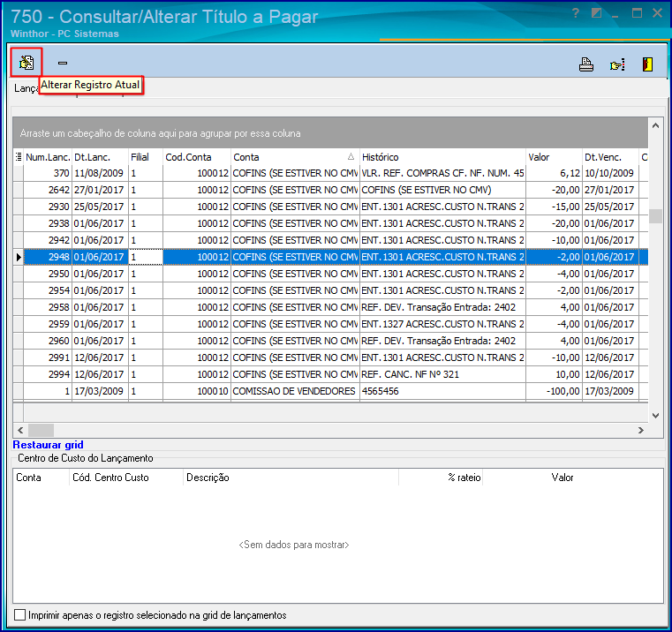Click ENT.1327 ACRESC.CUSTO N.TRANS cell
Image resolution: width=672 pixels, height=632 pixels.
(442, 324)
